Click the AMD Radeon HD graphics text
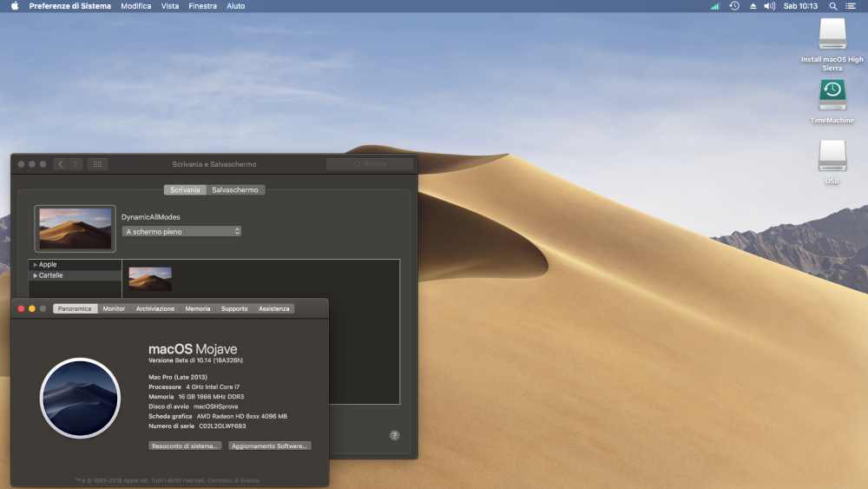 (x=242, y=416)
